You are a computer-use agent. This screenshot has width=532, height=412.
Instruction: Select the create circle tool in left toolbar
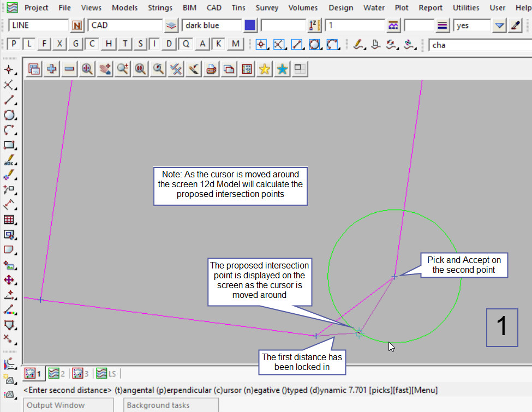click(x=9, y=115)
